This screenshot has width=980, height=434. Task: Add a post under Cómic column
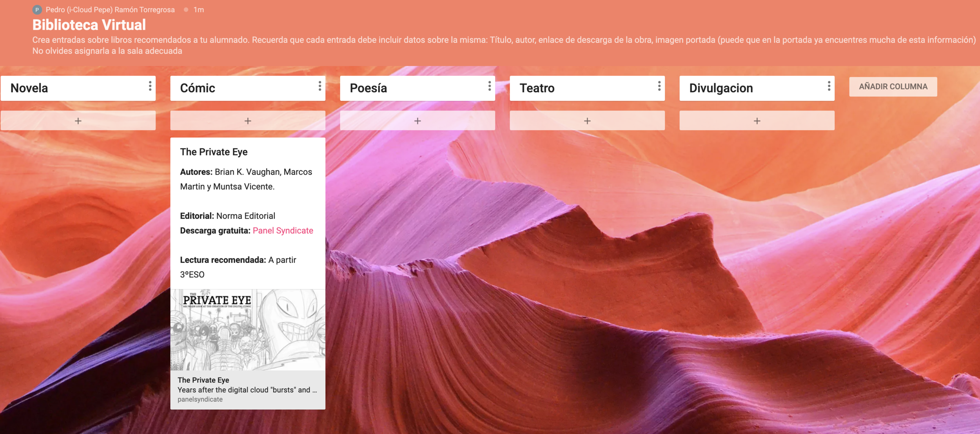coord(248,121)
